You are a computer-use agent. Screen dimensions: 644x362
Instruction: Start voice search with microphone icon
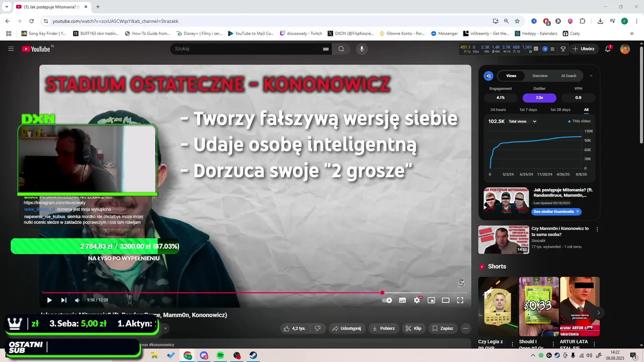tap(361, 49)
